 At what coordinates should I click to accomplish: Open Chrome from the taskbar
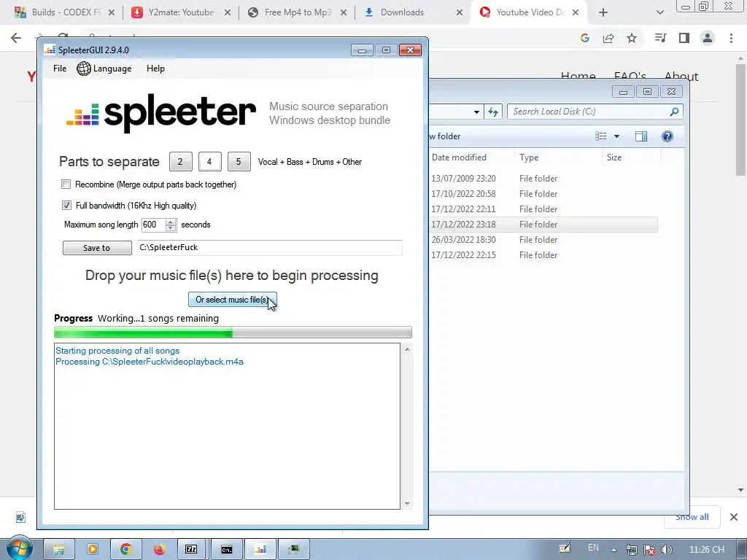click(125, 550)
